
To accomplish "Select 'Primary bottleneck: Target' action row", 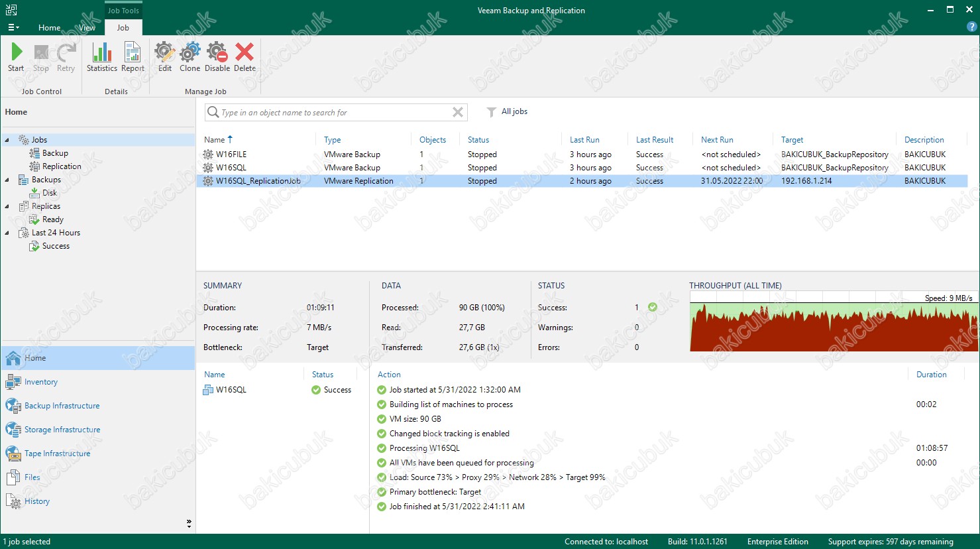I will tap(435, 492).
